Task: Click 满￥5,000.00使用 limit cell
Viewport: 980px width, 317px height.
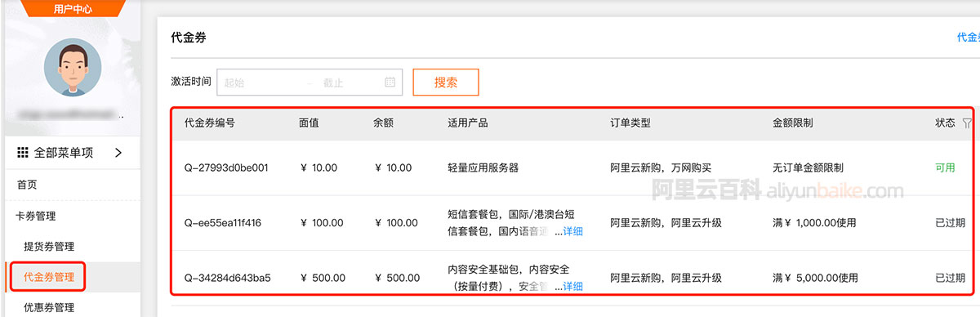Action: pos(815,278)
